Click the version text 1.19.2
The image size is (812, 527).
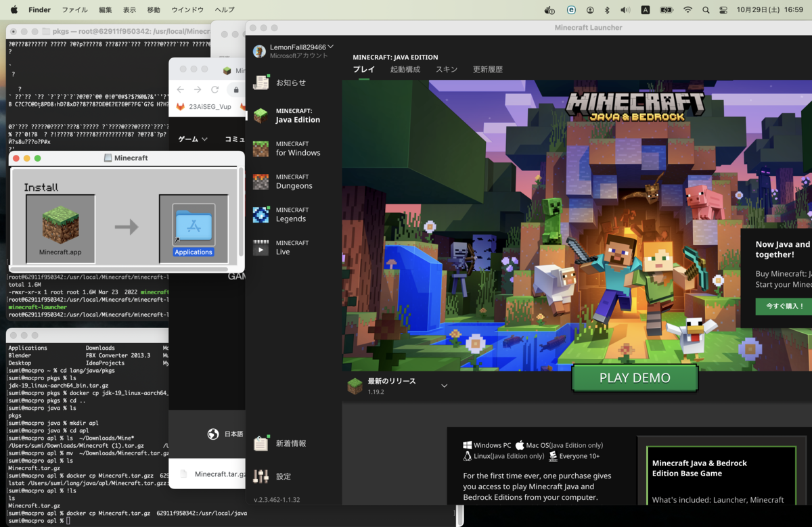click(376, 392)
